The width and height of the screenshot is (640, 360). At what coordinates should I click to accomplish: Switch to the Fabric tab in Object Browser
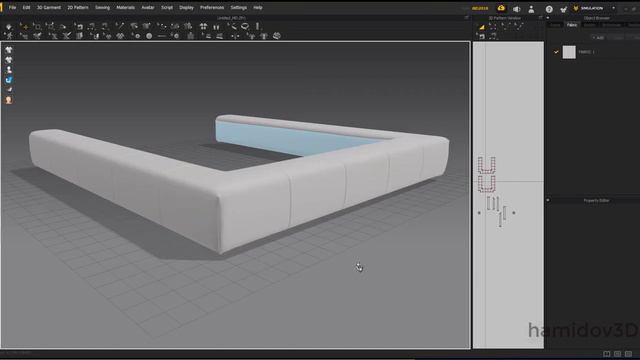click(x=572, y=25)
